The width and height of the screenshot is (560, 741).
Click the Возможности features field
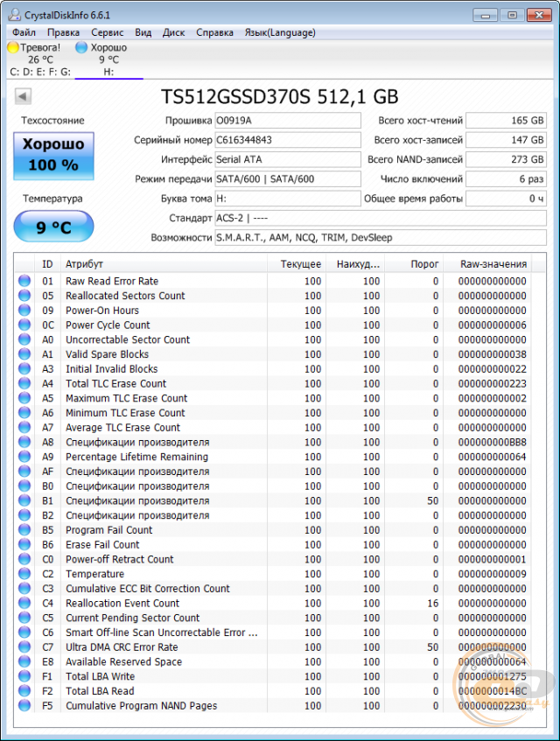click(x=381, y=238)
